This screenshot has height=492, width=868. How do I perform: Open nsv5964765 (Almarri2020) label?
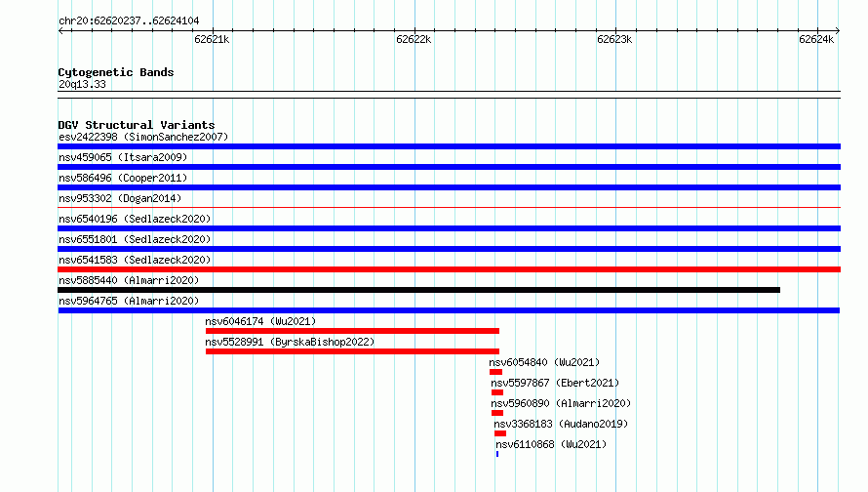(x=129, y=301)
